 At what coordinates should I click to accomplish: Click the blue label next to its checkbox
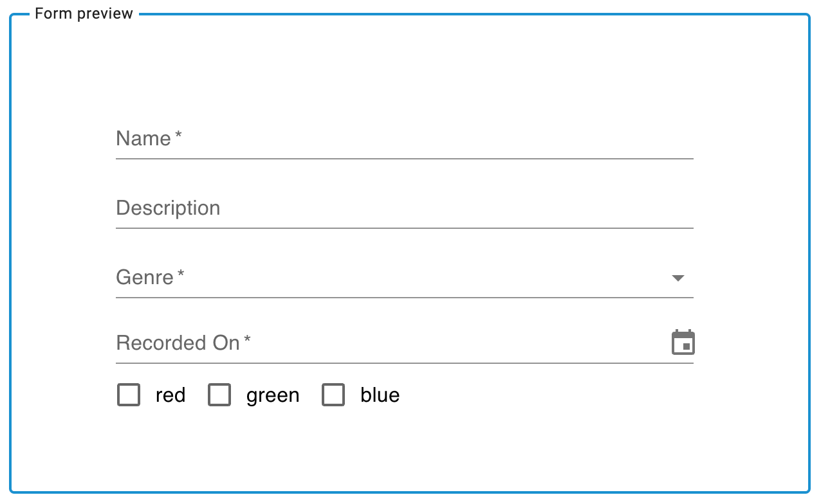coord(380,395)
